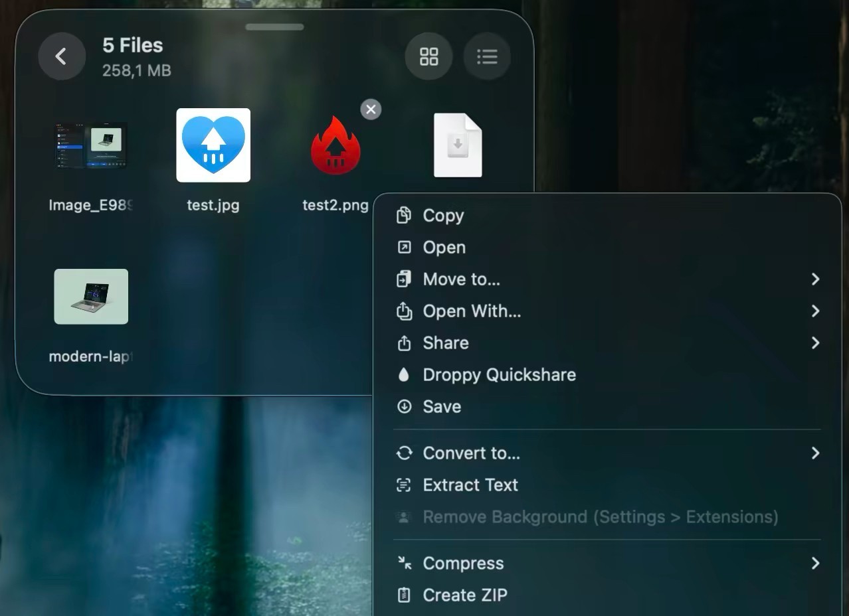Click the back arrow button
Image resolution: width=849 pixels, height=616 pixels.
[x=61, y=56]
